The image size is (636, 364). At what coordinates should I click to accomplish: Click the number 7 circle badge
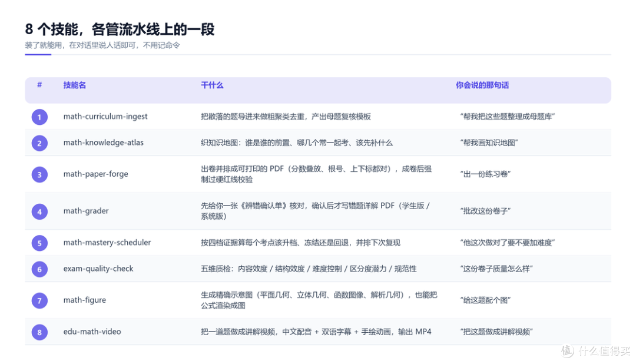coord(39,301)
